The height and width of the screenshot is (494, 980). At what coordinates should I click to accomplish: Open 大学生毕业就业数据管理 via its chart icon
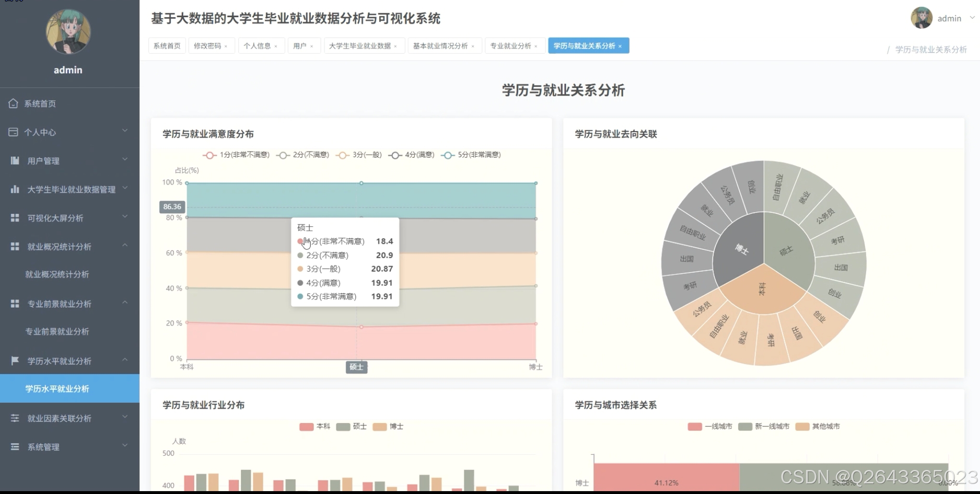pyautogui.click(x=13, y=189)
